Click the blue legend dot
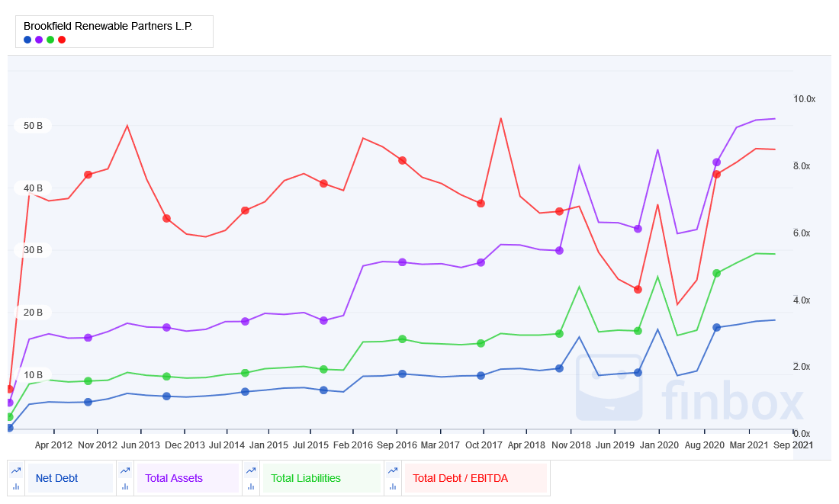 pos(27,40)
